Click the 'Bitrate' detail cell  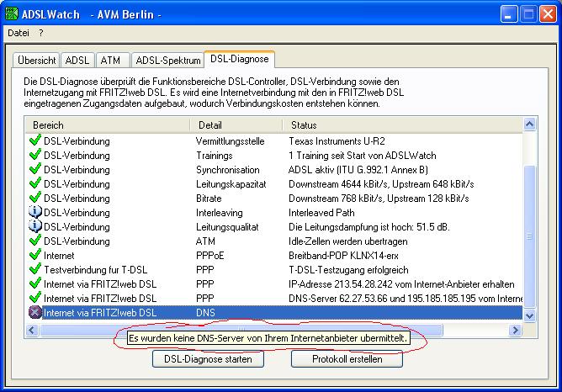pos(209,199)
